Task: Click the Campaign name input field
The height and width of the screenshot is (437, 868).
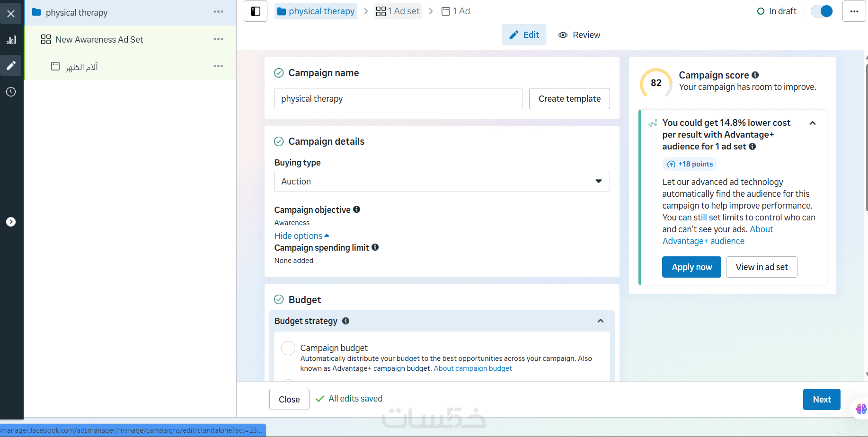Action: coord(399,99)
